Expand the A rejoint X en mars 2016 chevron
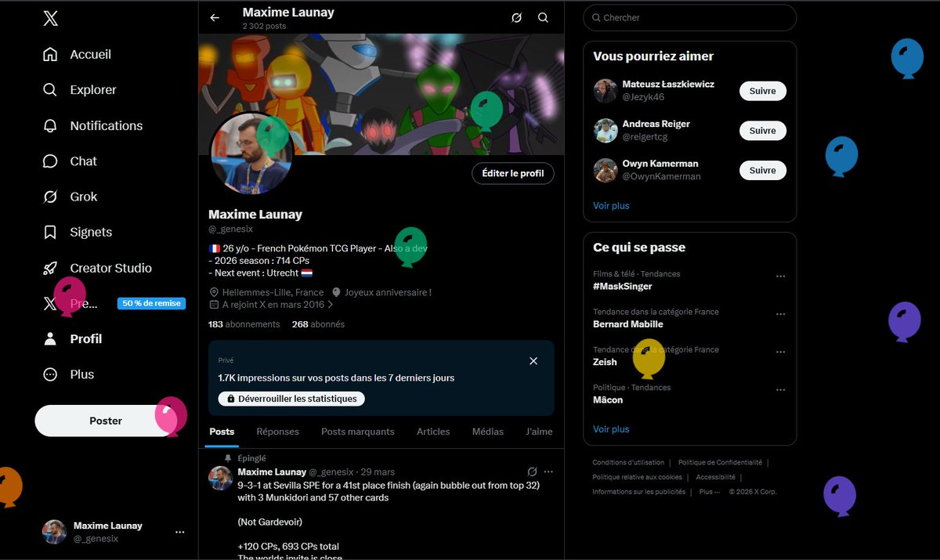Viewport: 940px width, 560px height. tap(331, 305)
